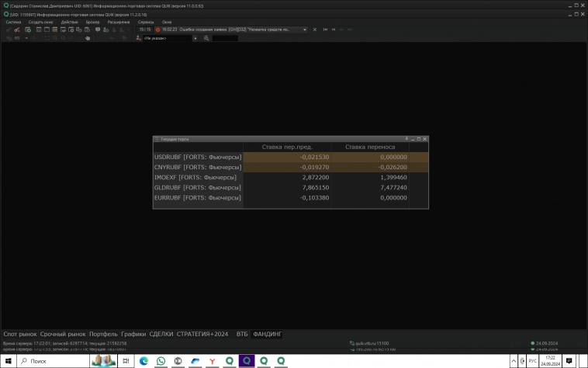Click the Ставка переноса column header
The width and height of the screenshot is (588, 368).
click(x=370, y=147)
